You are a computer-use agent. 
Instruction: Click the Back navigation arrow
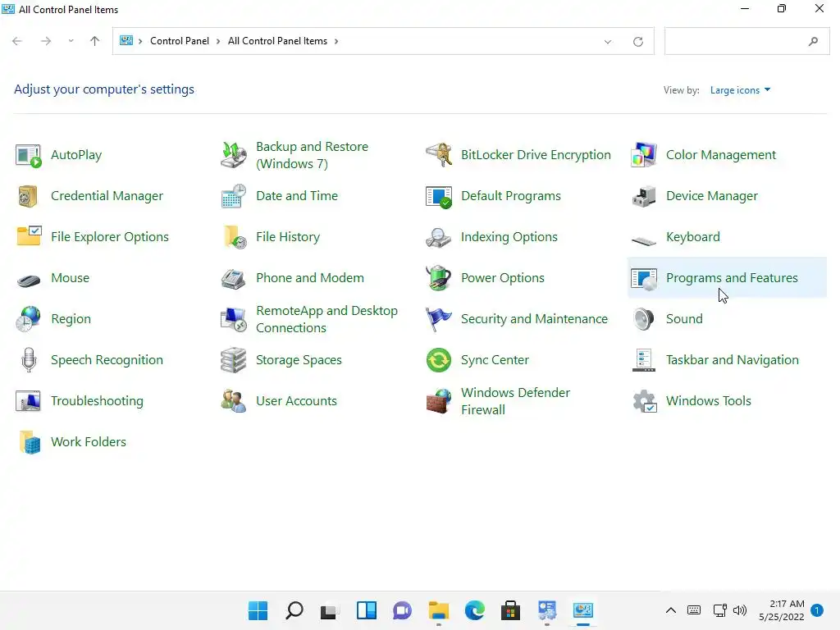click(17, 41)
